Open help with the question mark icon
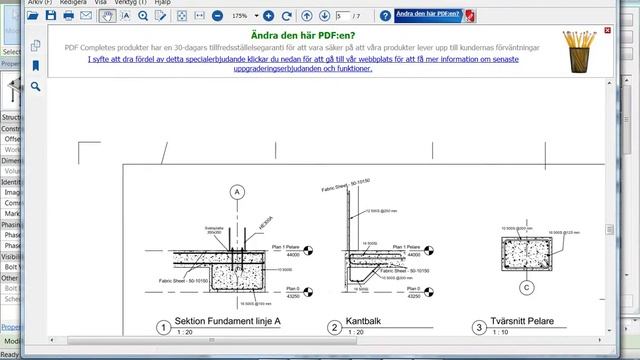Screen dimensions: 640x360 pos(385,16)
